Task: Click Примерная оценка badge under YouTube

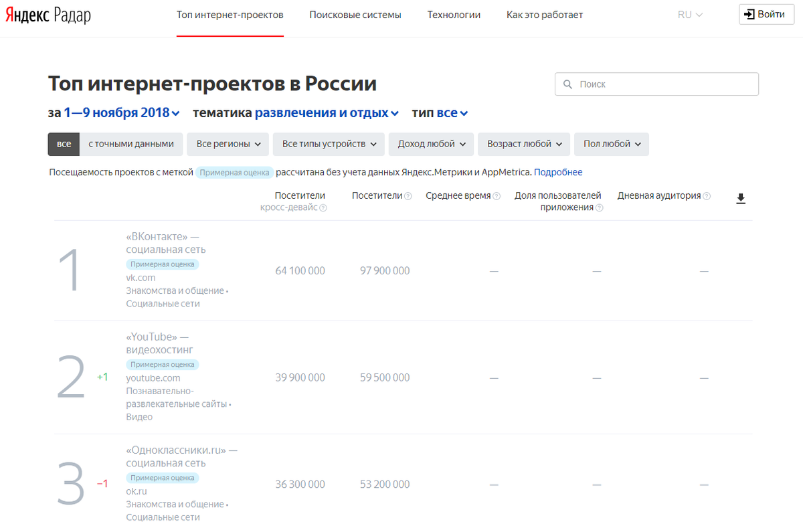Action: tap(163, 365)
